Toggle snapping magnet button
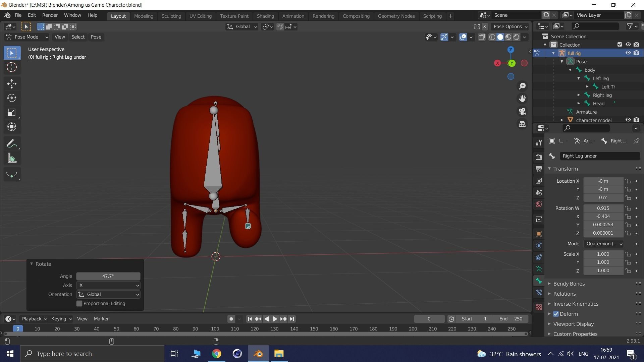Viewport: 644px width, 362px height. click(x=280, y=27)
